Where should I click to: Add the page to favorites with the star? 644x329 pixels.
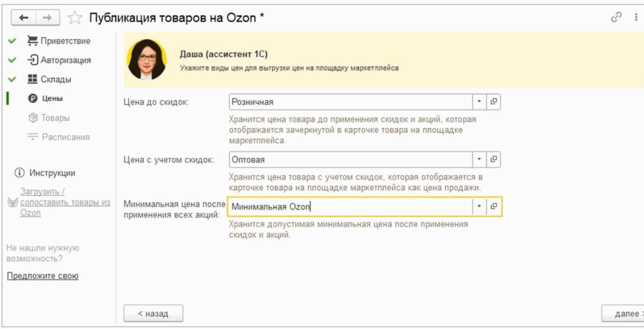point(75,18)
